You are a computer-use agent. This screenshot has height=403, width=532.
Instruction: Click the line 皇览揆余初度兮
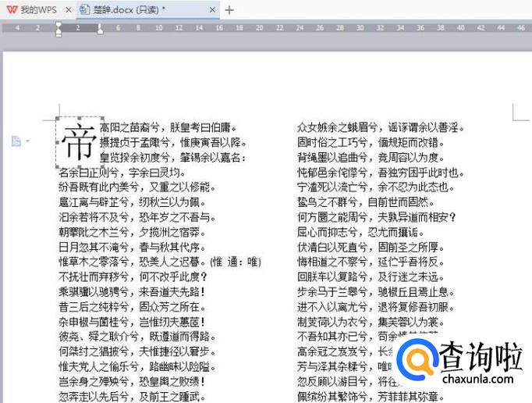coord(135,157)
